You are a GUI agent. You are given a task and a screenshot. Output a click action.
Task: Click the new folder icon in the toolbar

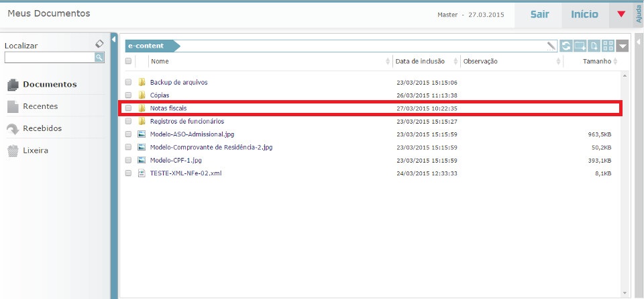pyautogui.click(x=580, y=46)
